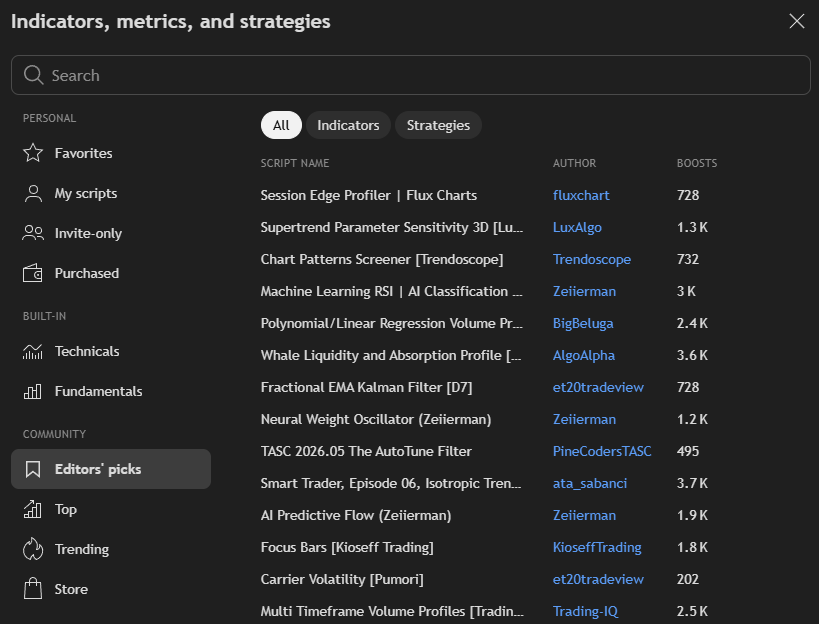Open author link BigBeluga
This screenshot has height=624, width=819.
point(583,324)
